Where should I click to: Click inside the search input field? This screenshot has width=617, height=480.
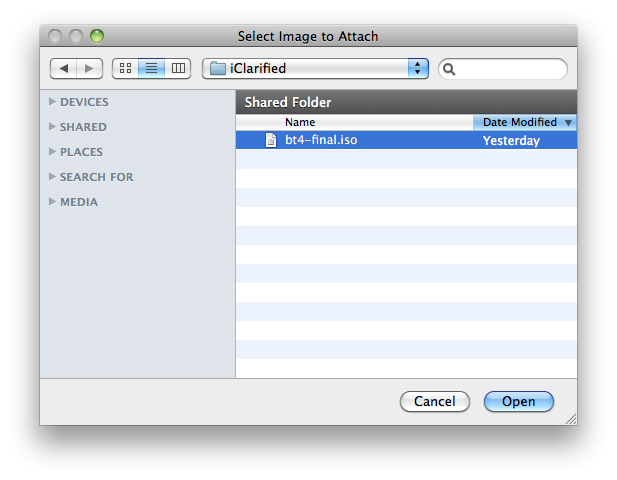pyautogui.click(x=510, y=69)
